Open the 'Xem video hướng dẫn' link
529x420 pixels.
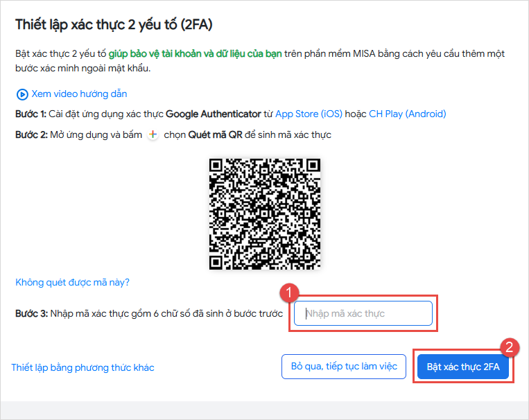click(79, 94)
